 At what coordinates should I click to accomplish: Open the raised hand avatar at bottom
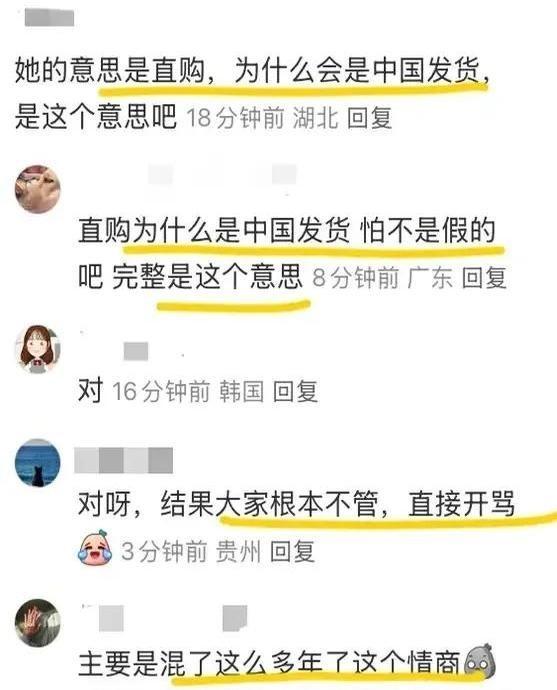(38, 623)
